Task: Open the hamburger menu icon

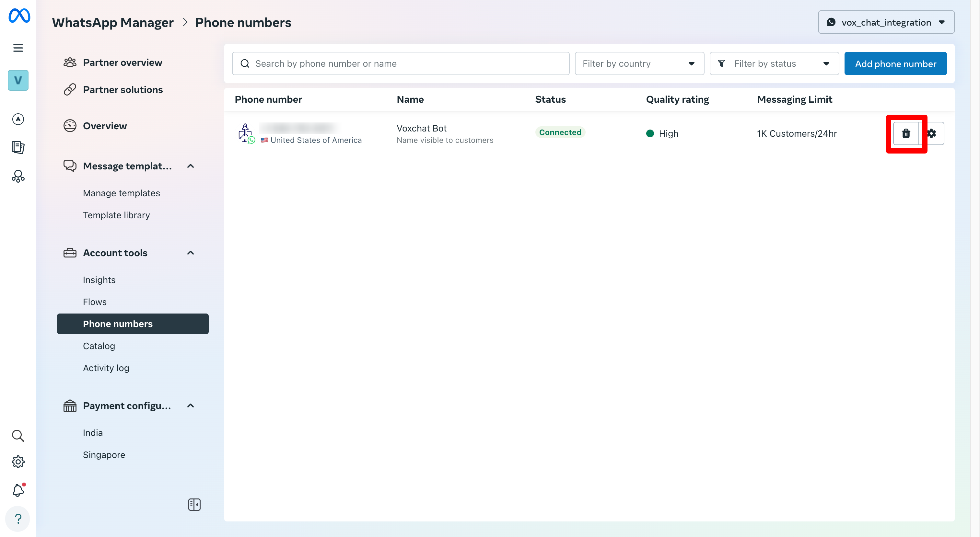Action: click(18, 48)
